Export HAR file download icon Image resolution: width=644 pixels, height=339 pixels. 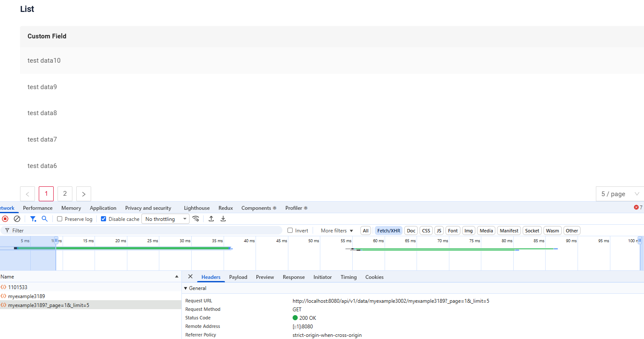tap(223, 219)
